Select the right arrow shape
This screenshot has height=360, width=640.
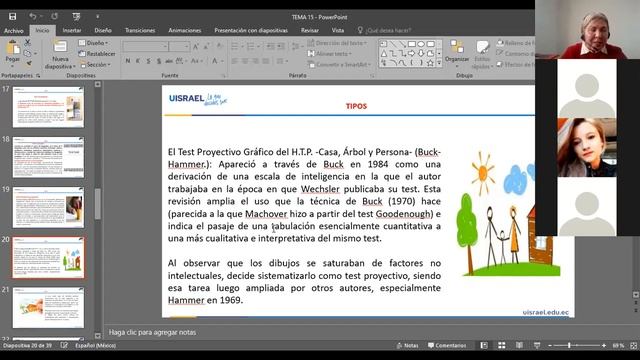(411, 53)
